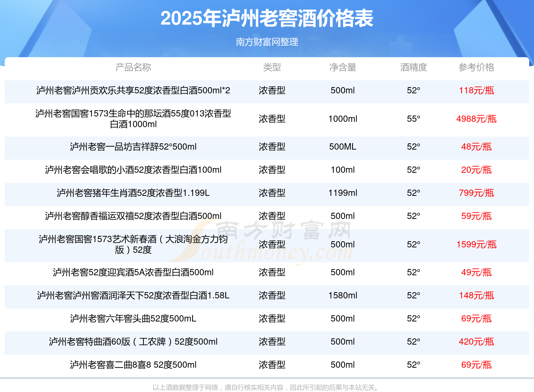This screenshot has height=392, width=534.
Task: Click the net content '1580ml'
Action: (343, 295)
